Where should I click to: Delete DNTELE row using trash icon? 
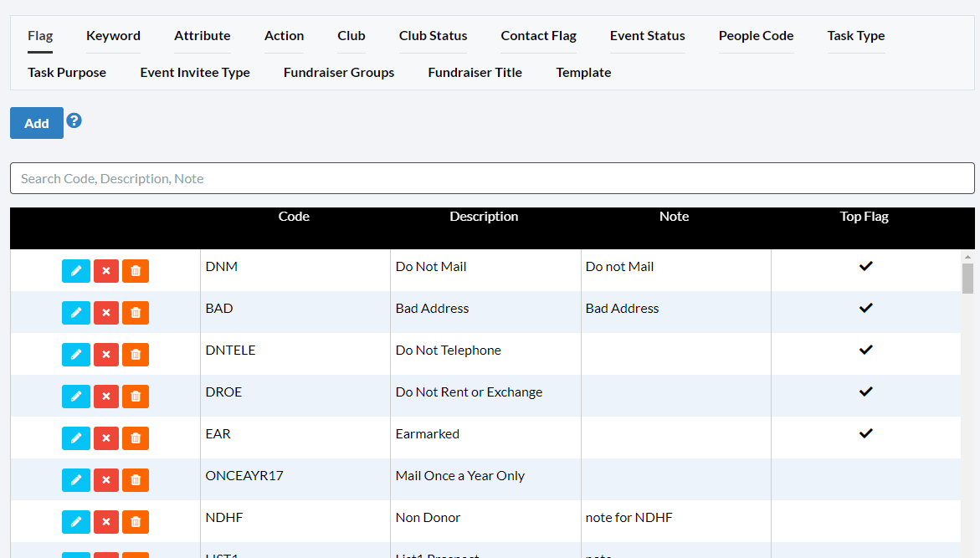tap(136, 355)
